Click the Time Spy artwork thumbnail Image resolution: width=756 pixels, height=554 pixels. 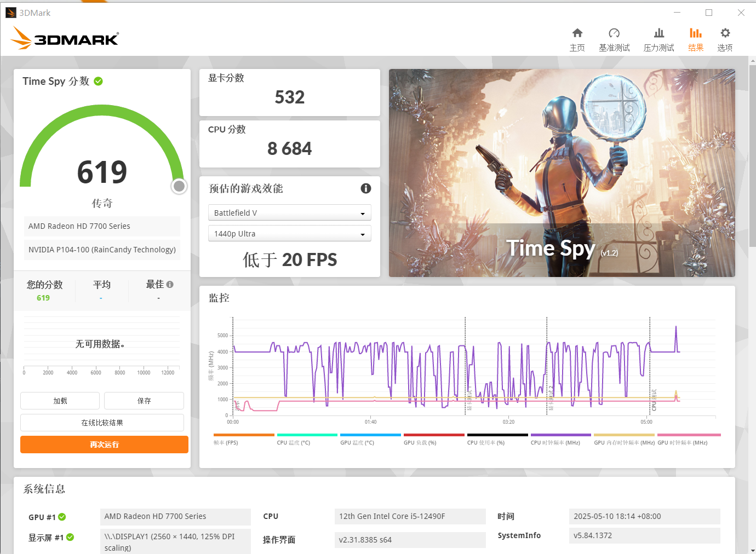point(562,173)
